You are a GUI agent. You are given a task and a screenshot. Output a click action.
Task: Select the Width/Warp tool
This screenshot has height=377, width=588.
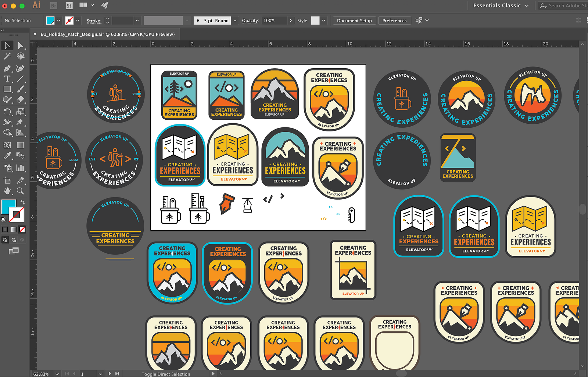coord(7,122)
